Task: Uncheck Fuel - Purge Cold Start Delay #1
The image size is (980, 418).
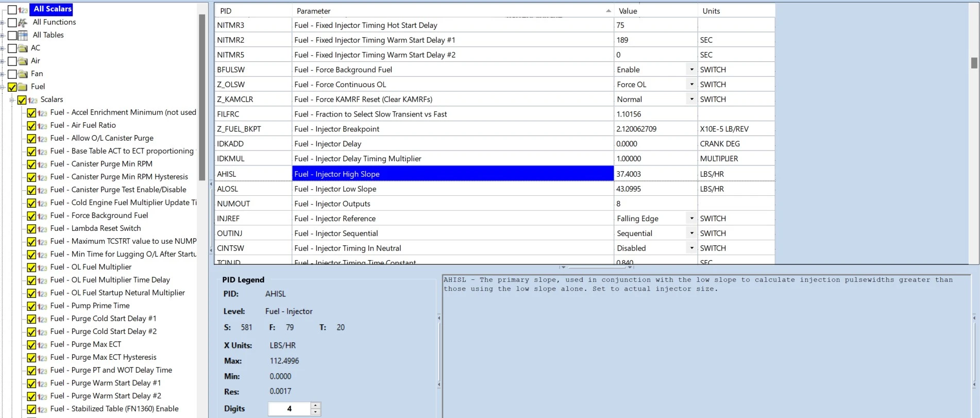Action: click(31, 319)
